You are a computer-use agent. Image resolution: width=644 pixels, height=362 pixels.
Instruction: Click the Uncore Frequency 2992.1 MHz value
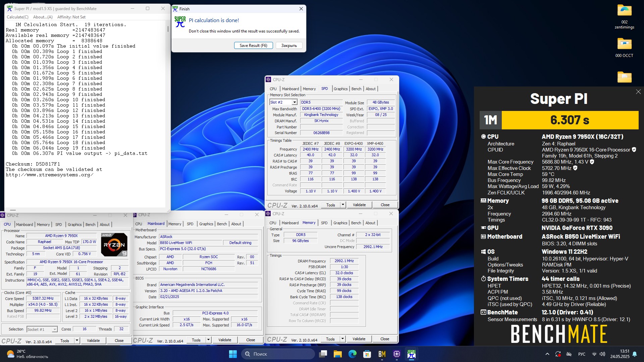click(373, 247)
